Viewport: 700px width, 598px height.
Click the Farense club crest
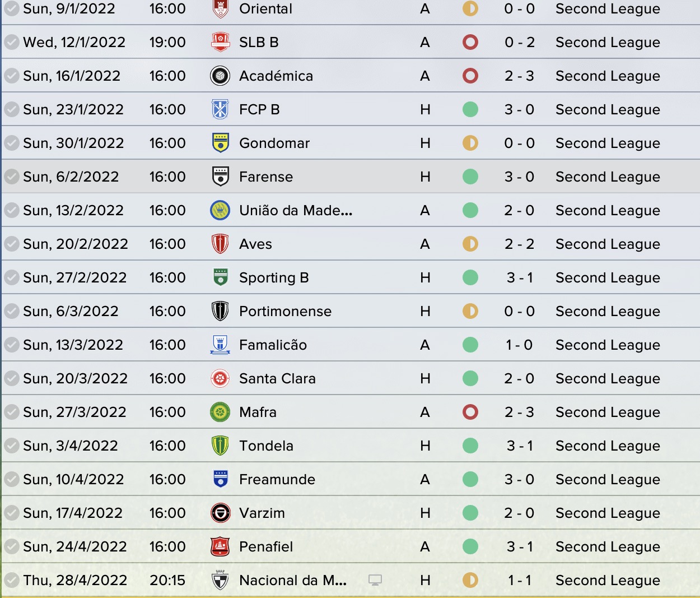(220, 177)
